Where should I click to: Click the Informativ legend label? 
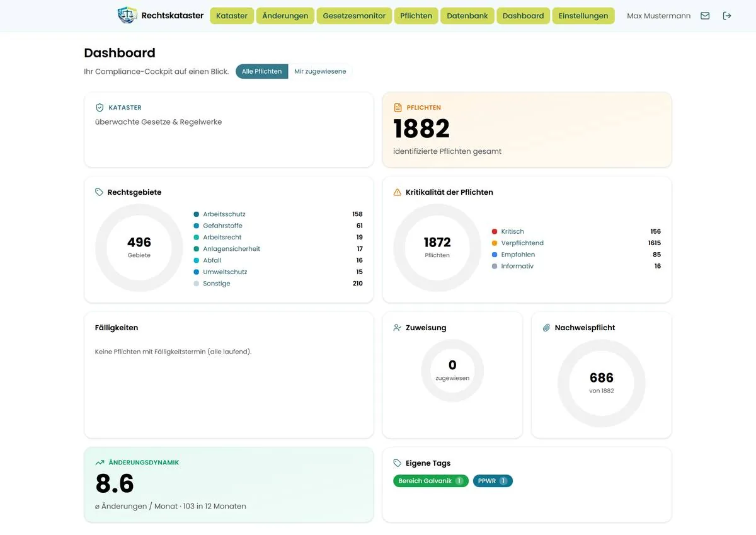coord(517,266)
